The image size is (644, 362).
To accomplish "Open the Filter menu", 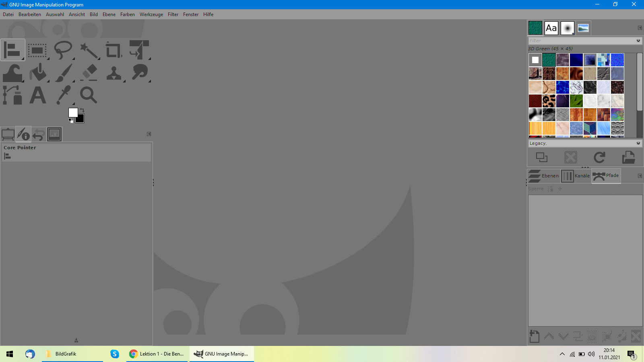I will (x=173, y=14).
